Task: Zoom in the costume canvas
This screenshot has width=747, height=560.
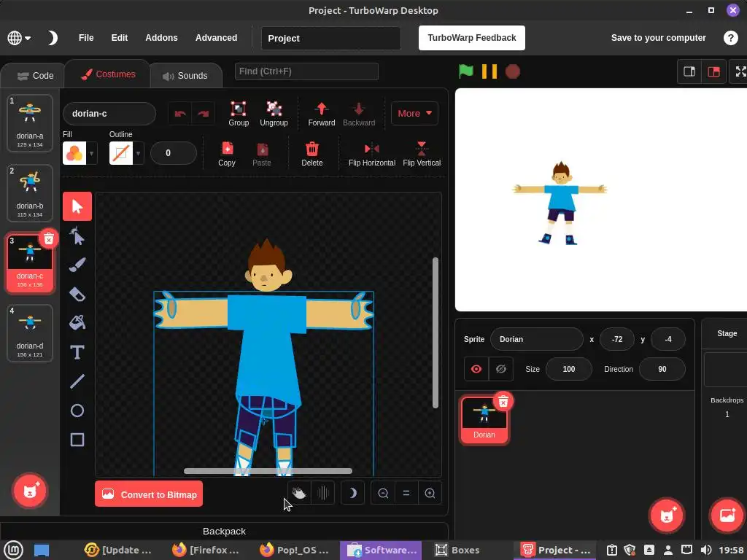Action: point(430,494)
